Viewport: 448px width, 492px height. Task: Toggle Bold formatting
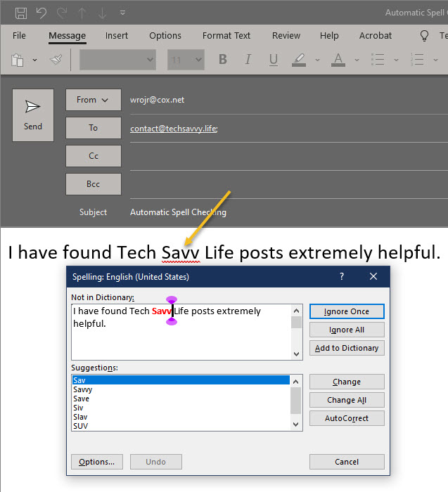tap(223, 59)
